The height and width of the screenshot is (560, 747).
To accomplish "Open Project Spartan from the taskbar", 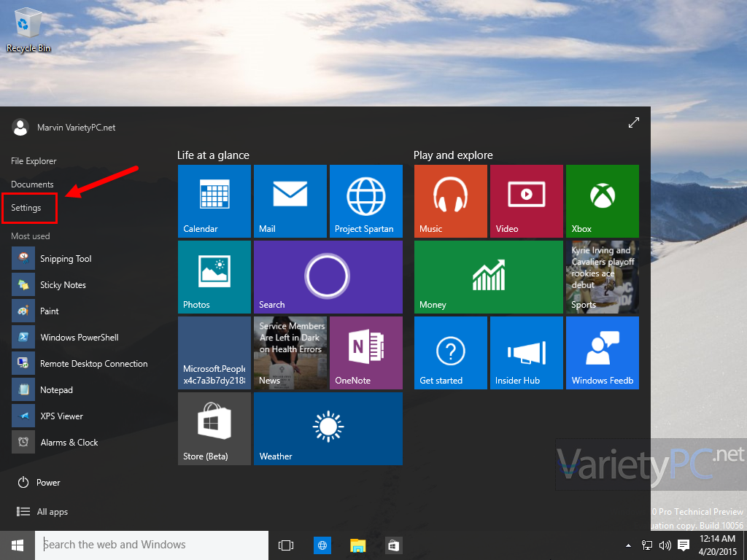I will point(322,545).
